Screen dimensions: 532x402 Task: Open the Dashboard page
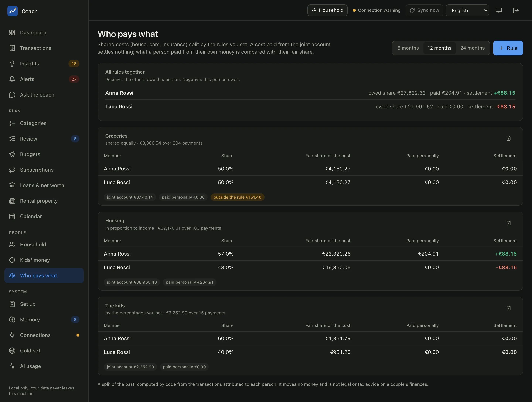(x=44, y=33)
